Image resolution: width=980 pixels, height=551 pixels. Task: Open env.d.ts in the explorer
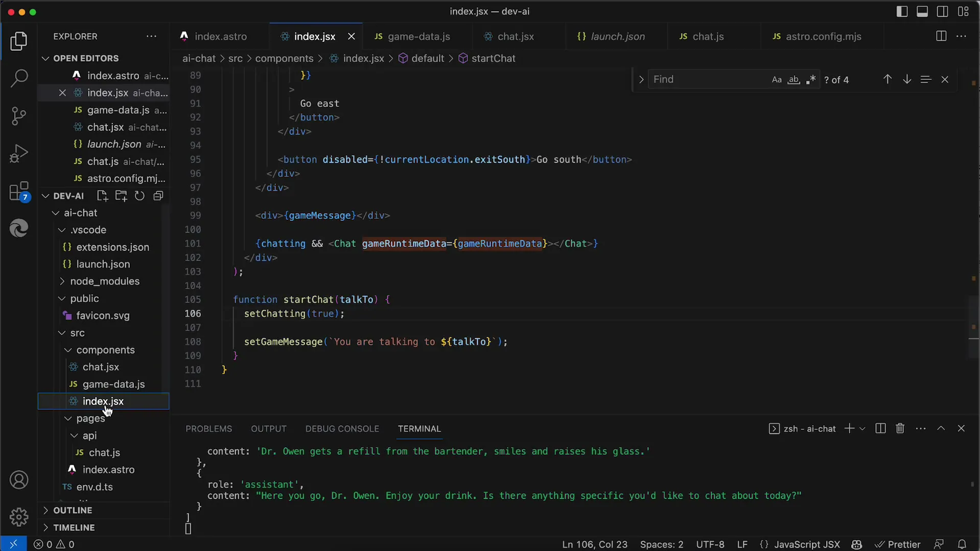(x=95, y=487)
